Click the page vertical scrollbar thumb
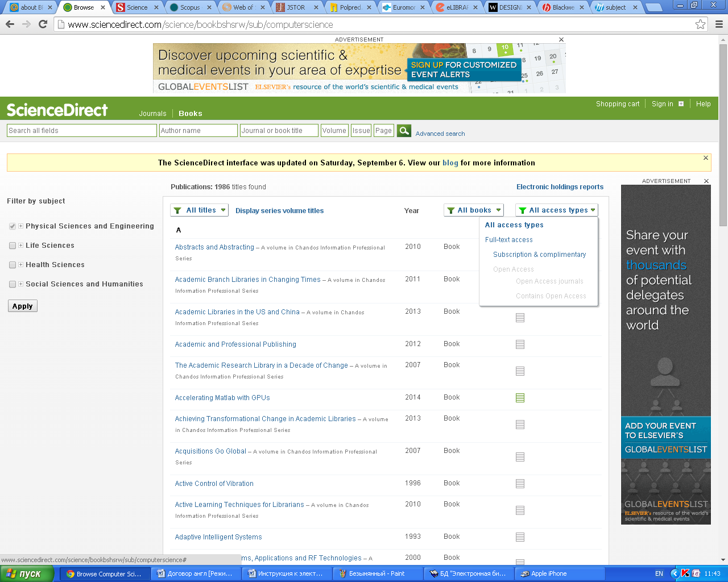The width and height of the screenshot is (728, 582). pos(723,134)
